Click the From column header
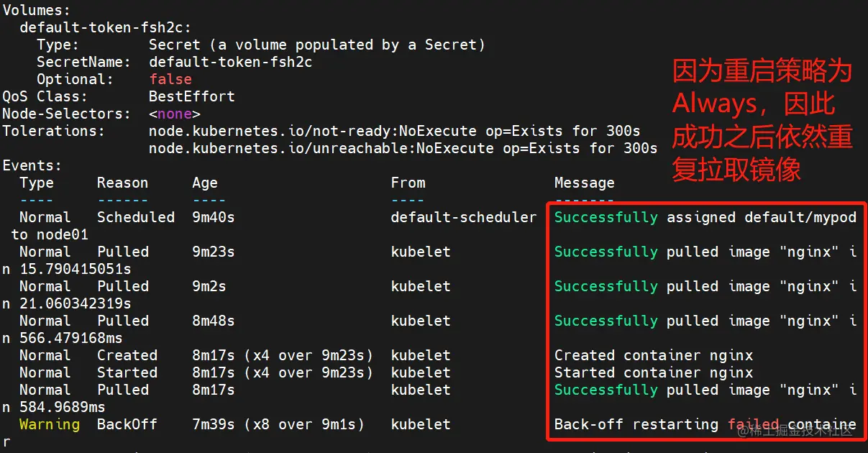 point(408,183)
